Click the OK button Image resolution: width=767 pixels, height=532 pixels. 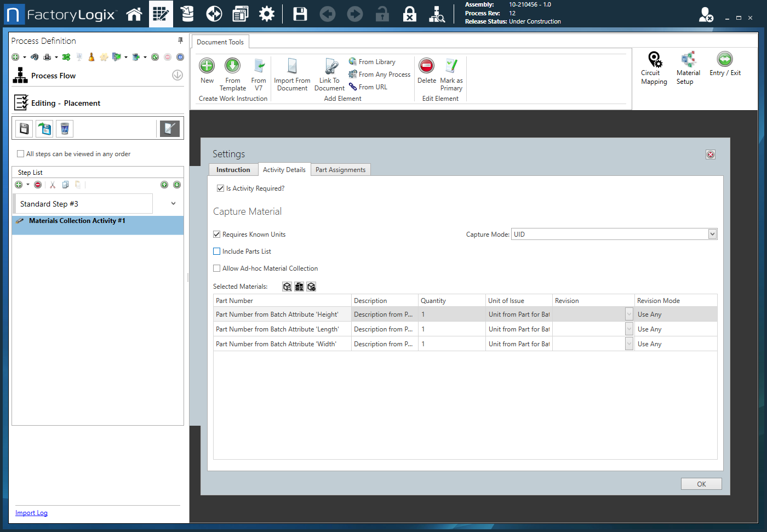click(701, 484)
